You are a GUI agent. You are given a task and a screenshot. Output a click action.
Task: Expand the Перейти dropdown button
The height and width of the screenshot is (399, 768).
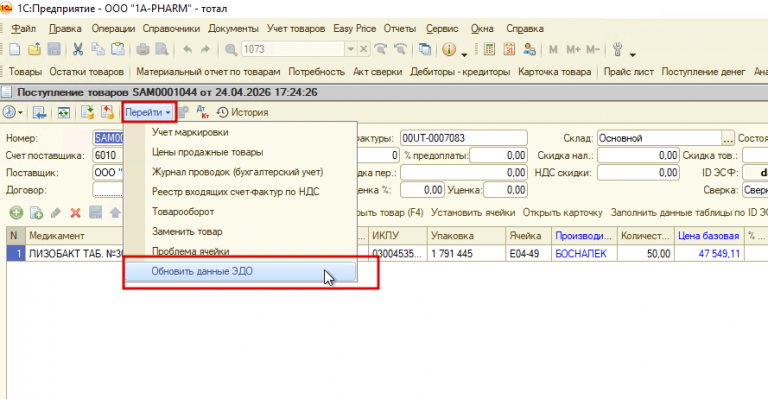click(148, 112)
